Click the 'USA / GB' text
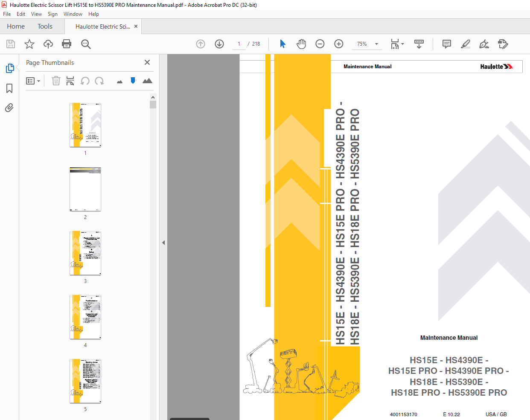Screen dimensions: 530x420 pyautogui.click(x=496, y=414)
